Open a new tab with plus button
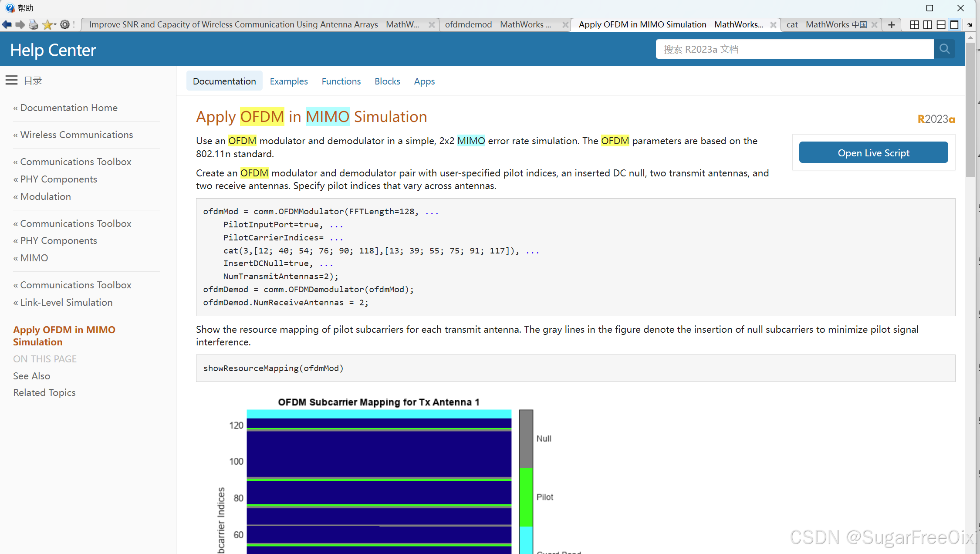 pyautogui.click(x=891, y=25)
